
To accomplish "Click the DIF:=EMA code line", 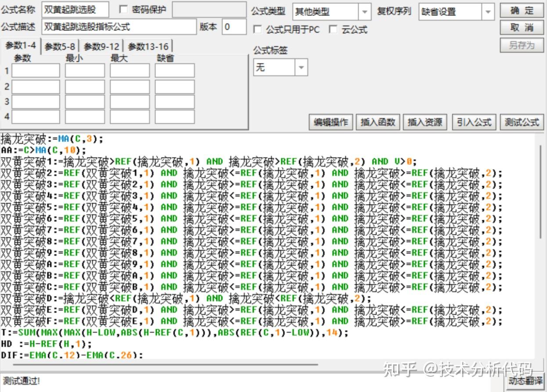I will (72, 355).
